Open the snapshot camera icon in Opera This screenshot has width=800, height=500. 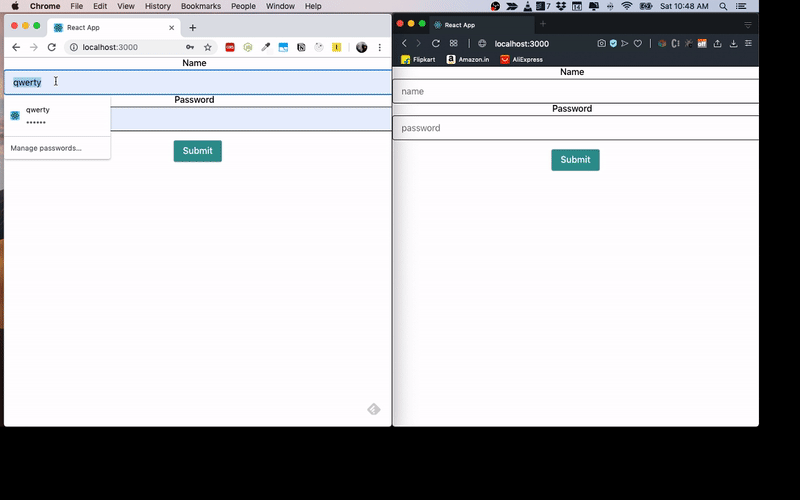pos(601,44)
